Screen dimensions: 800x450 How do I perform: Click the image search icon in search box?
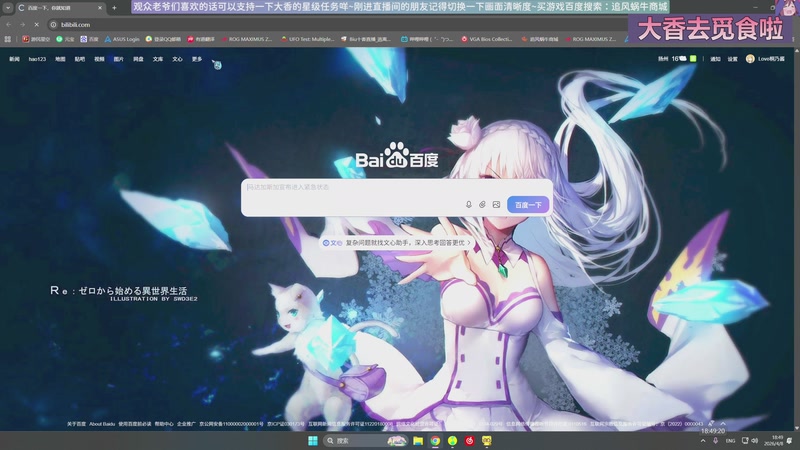(x=496, y=205)
